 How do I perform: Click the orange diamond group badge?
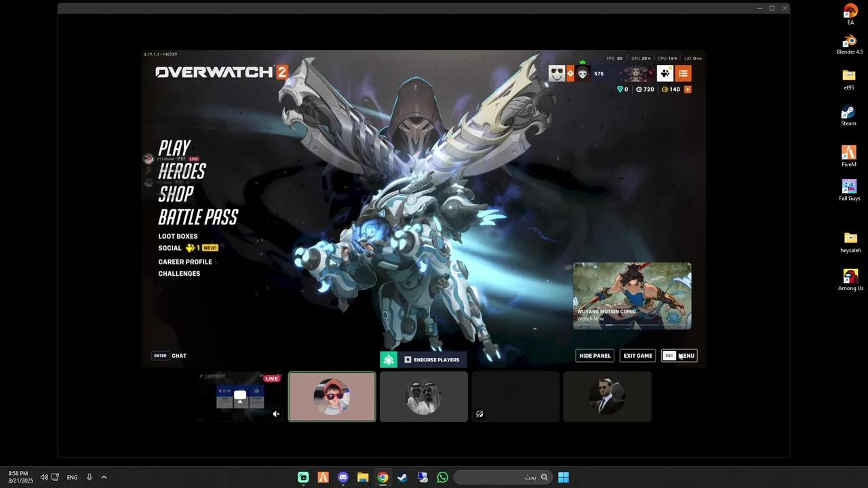(x=570, y=74)
